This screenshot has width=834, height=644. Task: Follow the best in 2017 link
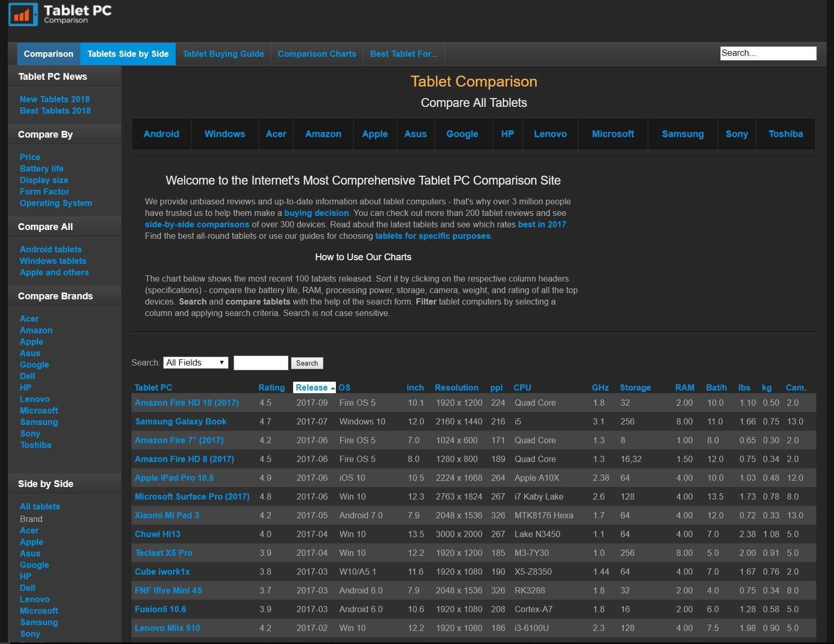point(542,224)
